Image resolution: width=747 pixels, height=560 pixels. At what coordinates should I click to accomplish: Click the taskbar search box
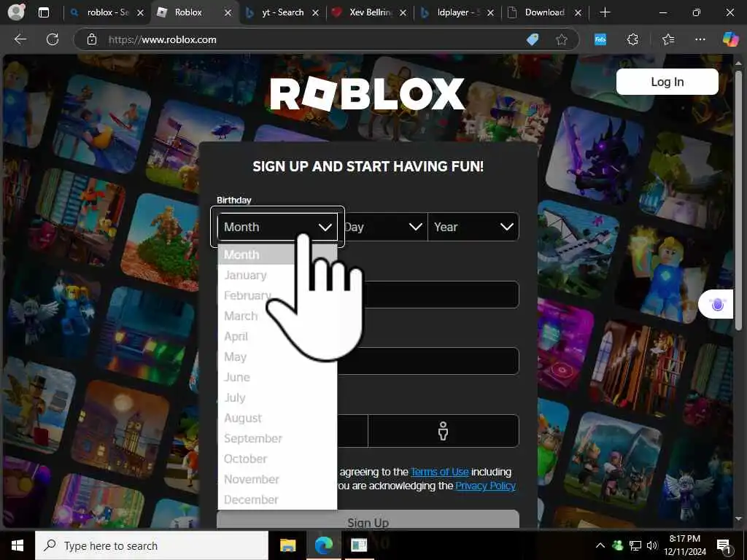152,545
